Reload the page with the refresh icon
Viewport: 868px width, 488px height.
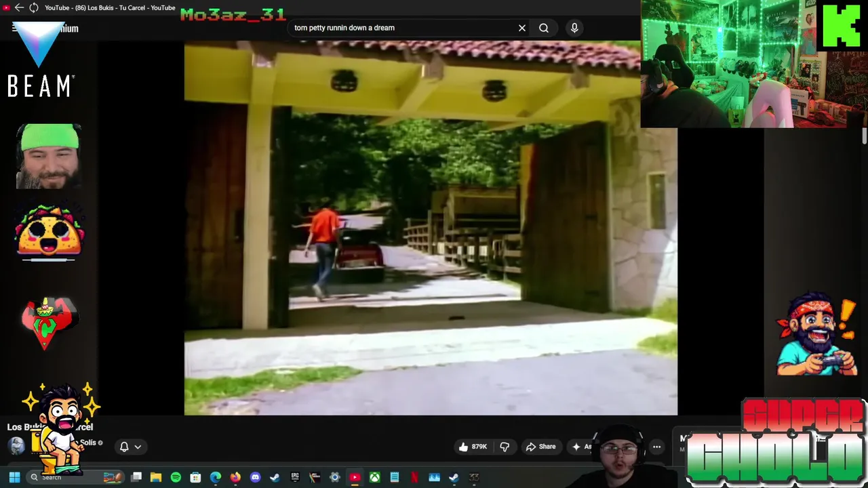33,8
